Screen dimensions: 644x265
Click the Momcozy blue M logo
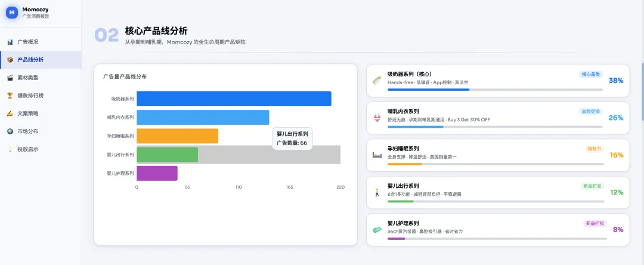pos(12,13)
